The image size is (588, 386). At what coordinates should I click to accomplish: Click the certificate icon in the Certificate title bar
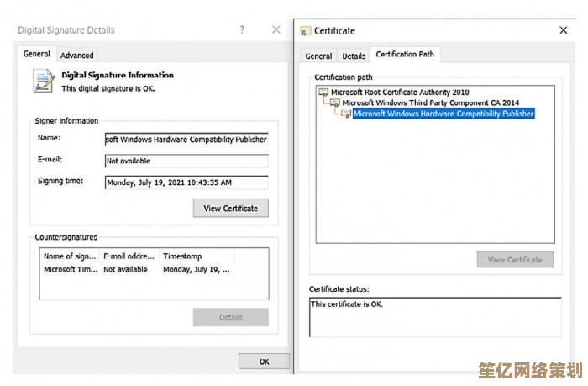click(x=306, y=31)
